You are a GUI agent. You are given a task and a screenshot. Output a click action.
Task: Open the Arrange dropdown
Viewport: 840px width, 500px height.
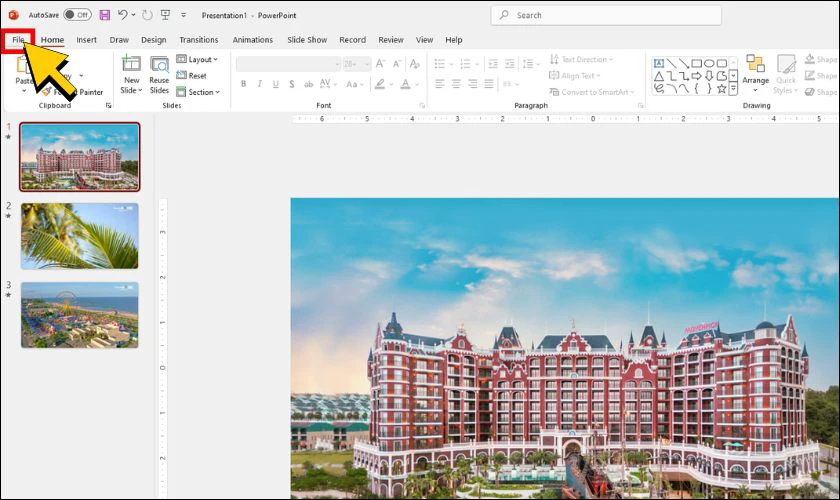[755, 74]
